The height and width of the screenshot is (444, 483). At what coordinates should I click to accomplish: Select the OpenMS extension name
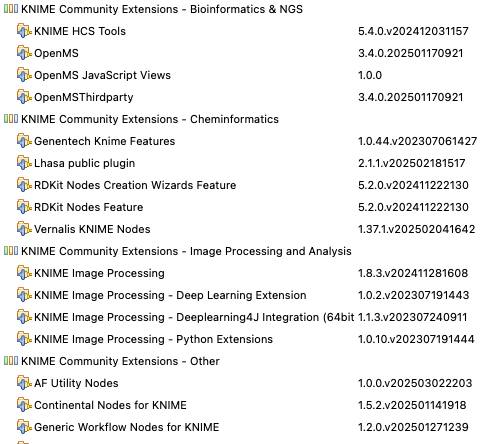[56, 53]
